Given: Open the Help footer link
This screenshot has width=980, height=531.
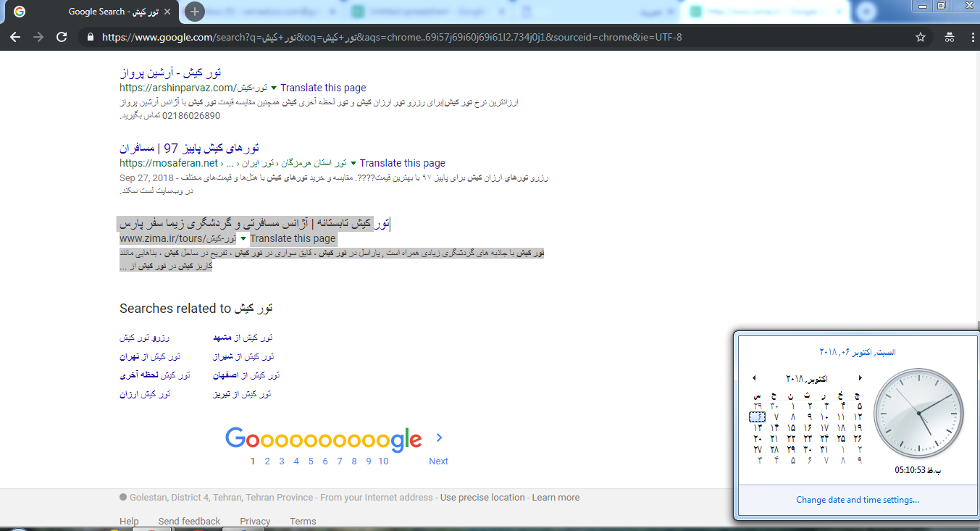Looking at the screenshot, I should [129, 522].
